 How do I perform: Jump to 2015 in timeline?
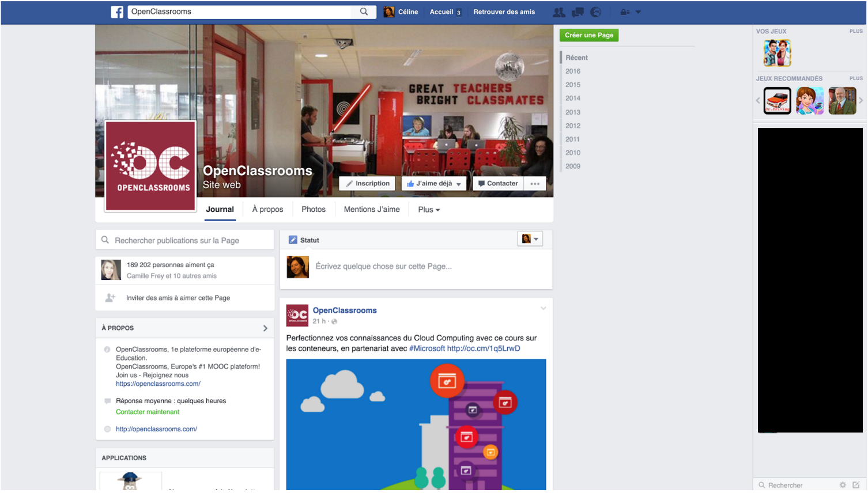pyautogui.click(x=573, y=85)
